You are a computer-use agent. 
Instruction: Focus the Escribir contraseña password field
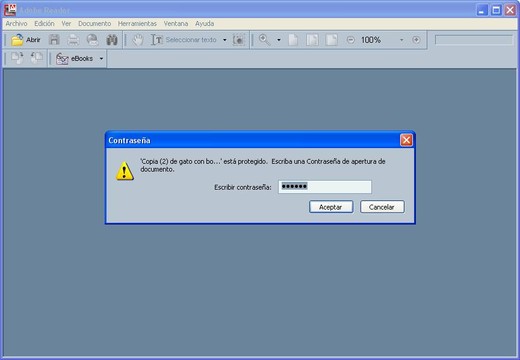(325, 187)
